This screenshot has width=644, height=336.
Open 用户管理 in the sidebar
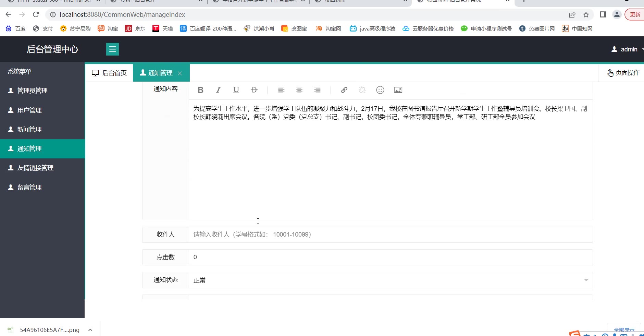click(x=42, y=110)
